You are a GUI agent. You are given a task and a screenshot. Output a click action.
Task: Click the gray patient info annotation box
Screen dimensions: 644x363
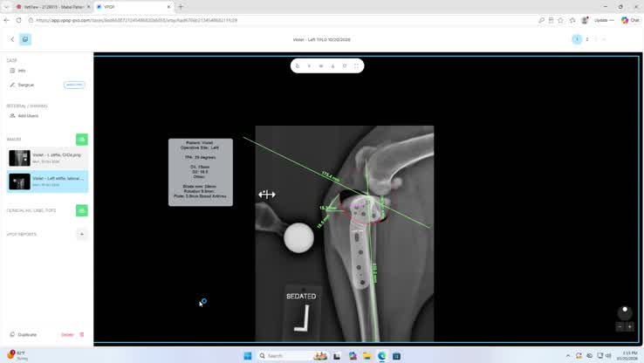pyautogui.click(x=201, y=172)
